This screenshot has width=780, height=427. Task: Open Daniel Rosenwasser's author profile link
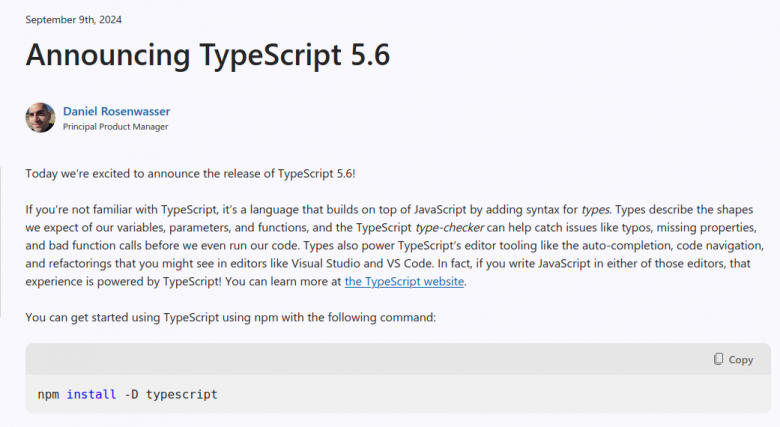116,111
